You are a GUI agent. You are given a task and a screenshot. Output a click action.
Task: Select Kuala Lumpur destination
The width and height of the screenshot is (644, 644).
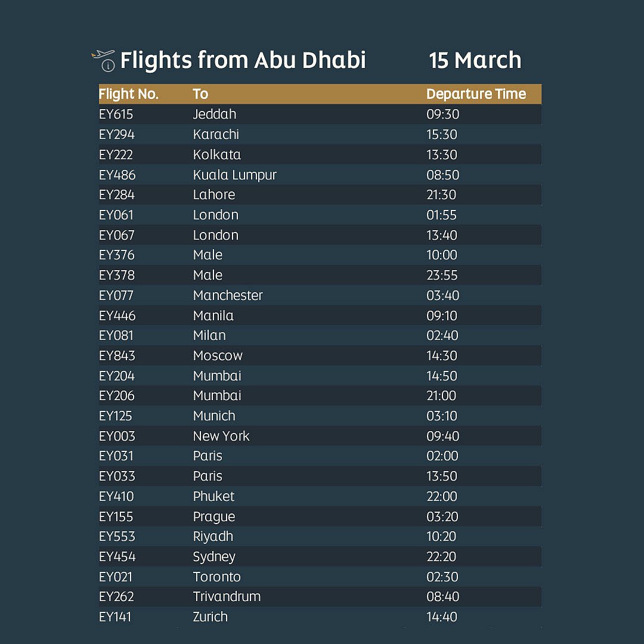click(x=234, y=175)
